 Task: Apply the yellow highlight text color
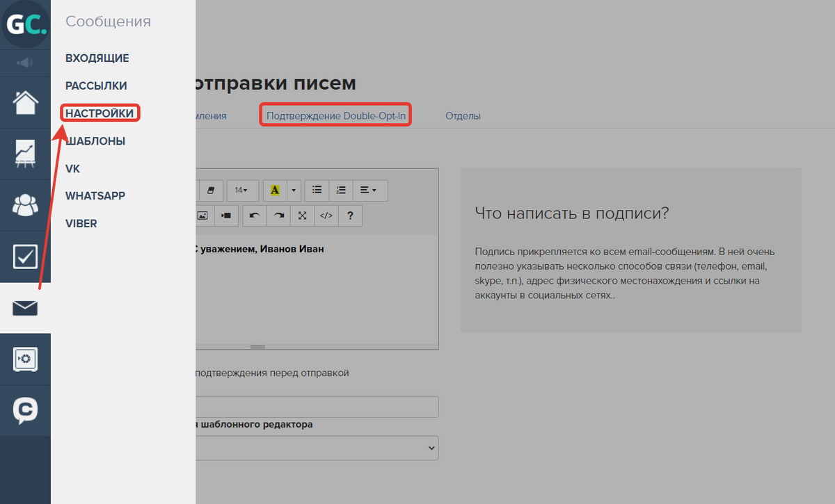pyautogui.click(x=275, y=190)
